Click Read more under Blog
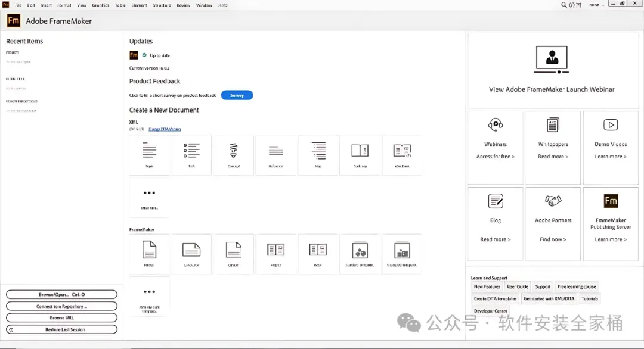This screenshot has height=349, width=644. (496, 239)
